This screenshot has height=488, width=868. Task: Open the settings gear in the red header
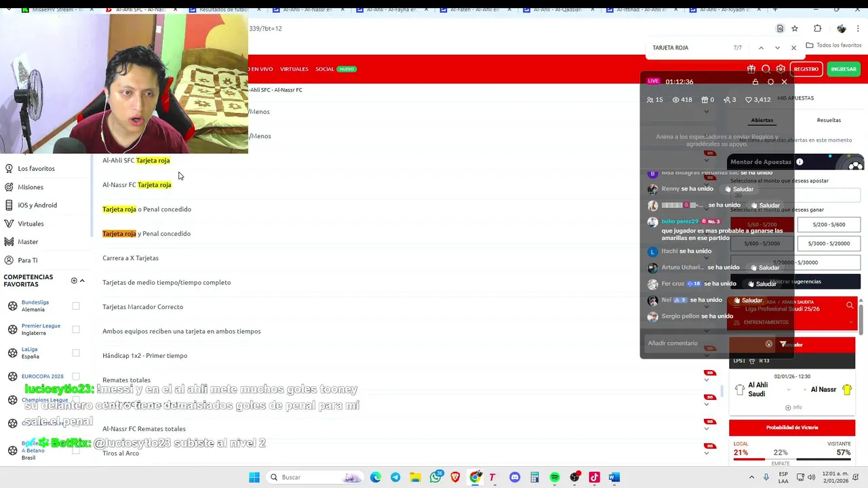click(781, 69)
